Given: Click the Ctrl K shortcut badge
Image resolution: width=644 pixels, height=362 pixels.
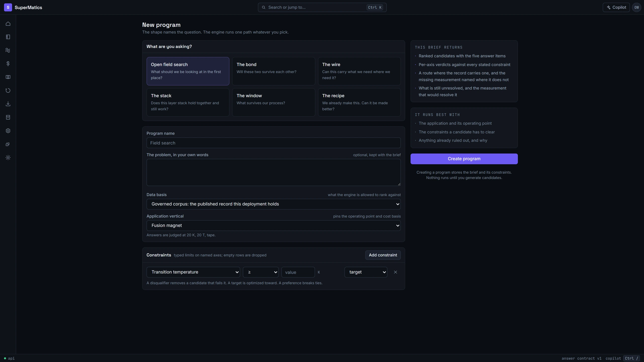Looking at the screenshot, I should tap(375, 7).
